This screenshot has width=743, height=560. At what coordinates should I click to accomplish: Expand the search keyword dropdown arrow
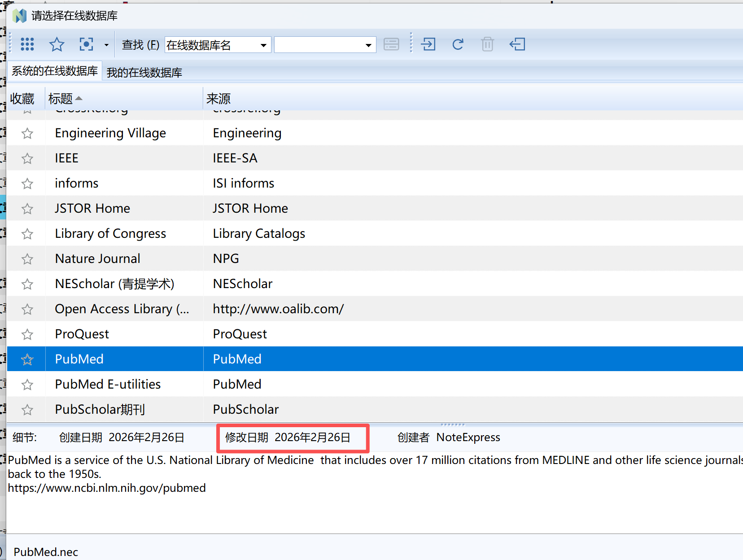click(368, 45)
